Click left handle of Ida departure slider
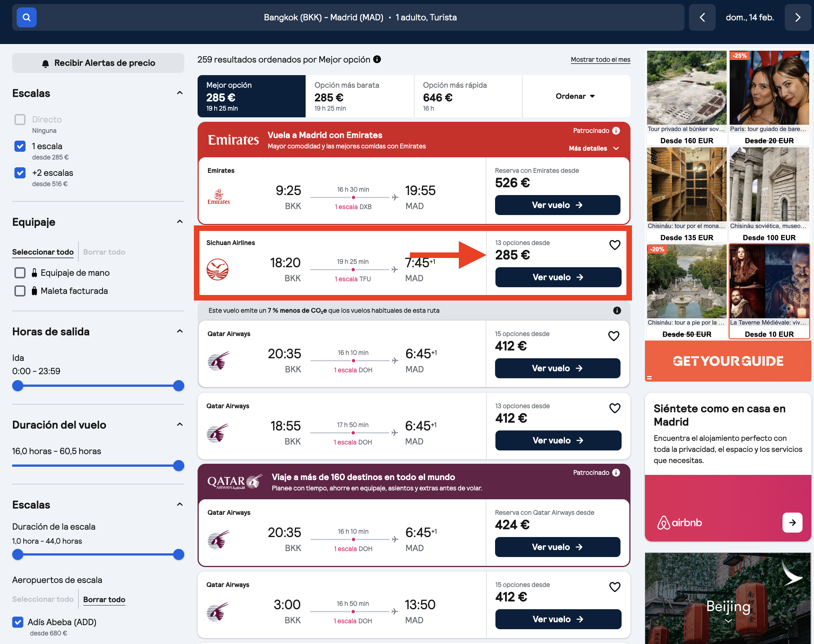Screen dimensions: 814x644 (x=18, y=386)
